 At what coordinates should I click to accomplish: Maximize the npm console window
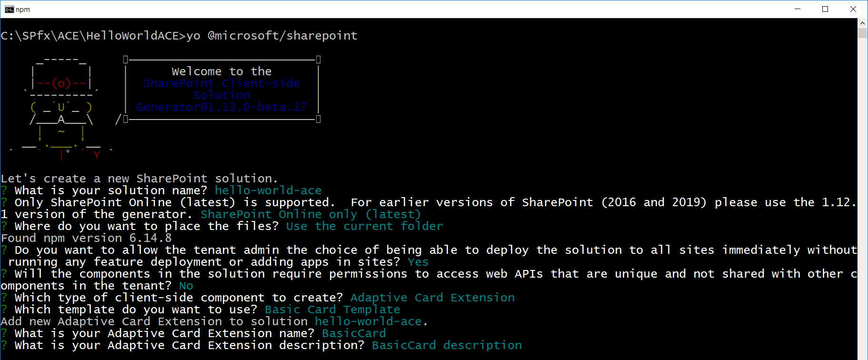point(825,10)
